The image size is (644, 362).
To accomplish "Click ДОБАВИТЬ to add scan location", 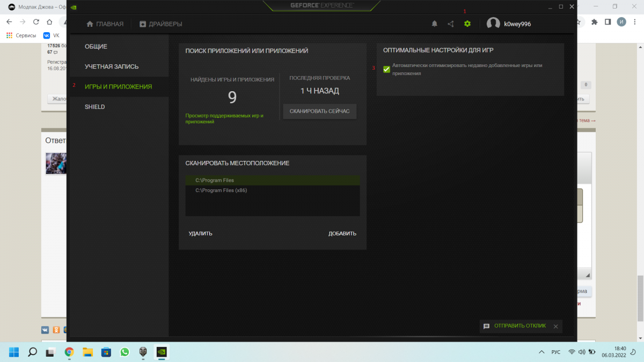I will [x=342, y=233].
